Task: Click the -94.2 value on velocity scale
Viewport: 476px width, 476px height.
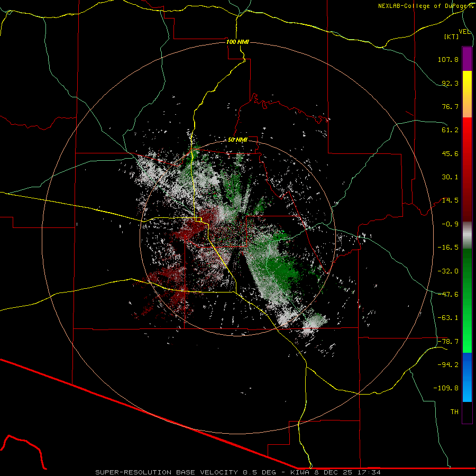Action: [448, 365]
